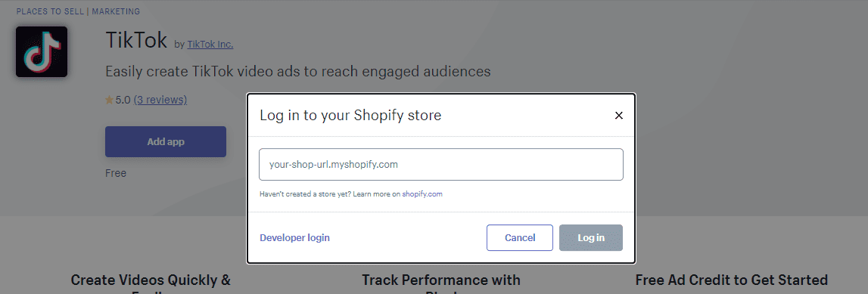Click the Free Ad Credit heading
This screenshot has height=294, width=868.
pyautogui.click(x=731, y=280)
